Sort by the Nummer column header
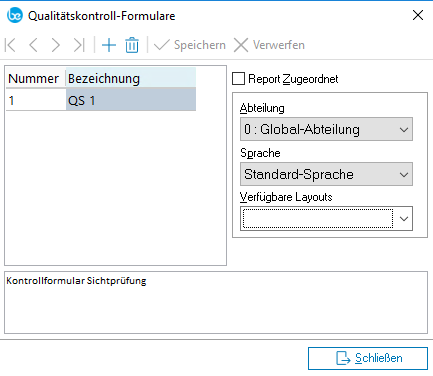 (36, 79)
